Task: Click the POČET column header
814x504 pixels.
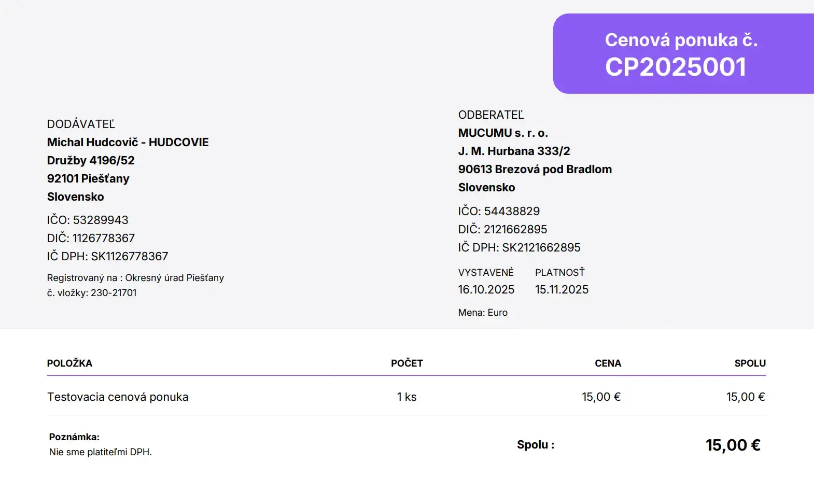Action: [406, 363]
